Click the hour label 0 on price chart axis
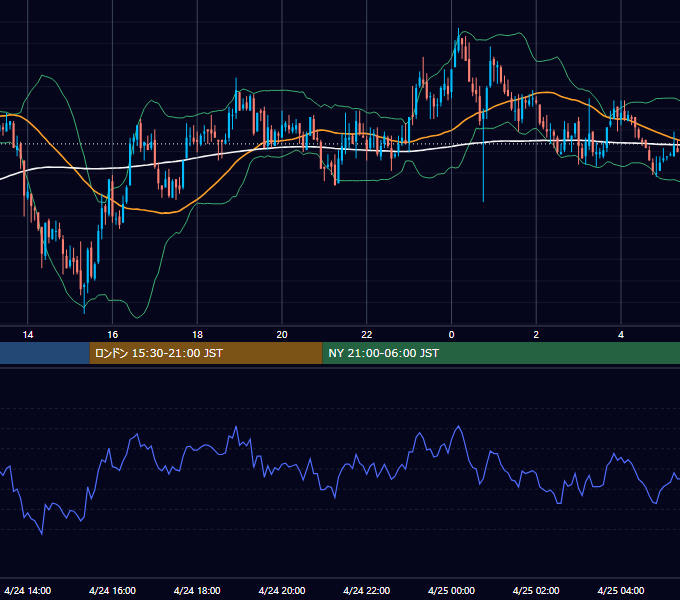This screenshot has height=600, width=680. click(x=451, y=335)
